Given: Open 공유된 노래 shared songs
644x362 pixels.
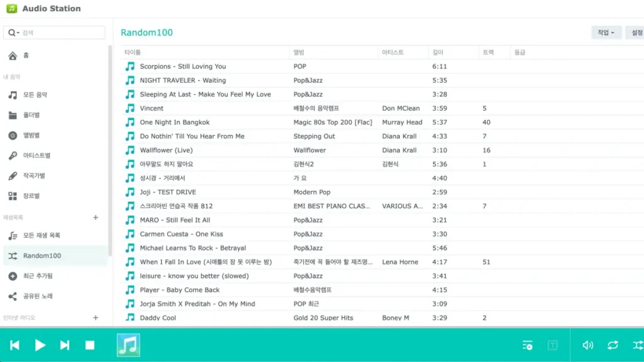Looking at the screenshot, I should pos(55,296).
